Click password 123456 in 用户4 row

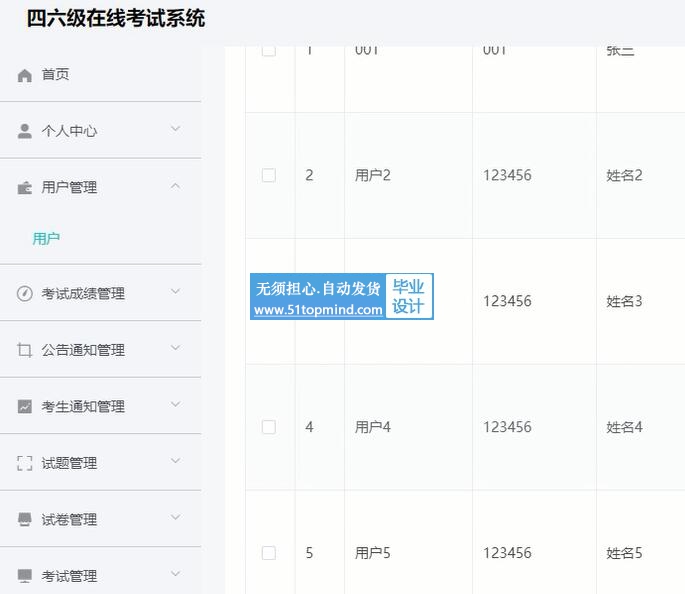click(507, 427)
